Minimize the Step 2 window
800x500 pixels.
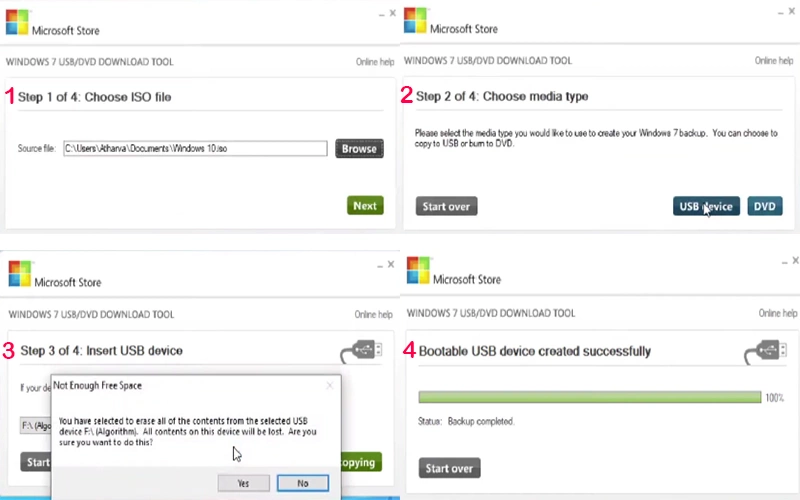pos(781,12)
